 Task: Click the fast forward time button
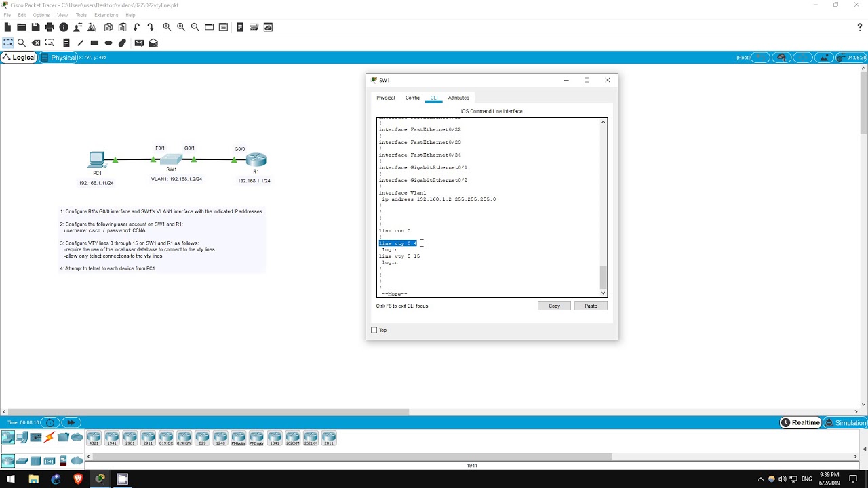coord(71,422)
